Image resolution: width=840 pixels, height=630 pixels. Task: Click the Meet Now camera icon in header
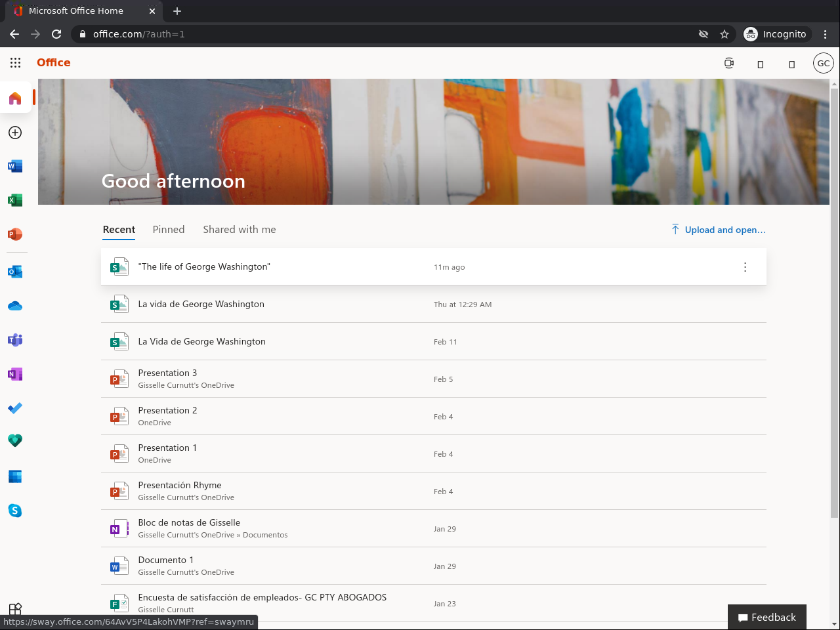pyautogui.click(x=729, y=63)
